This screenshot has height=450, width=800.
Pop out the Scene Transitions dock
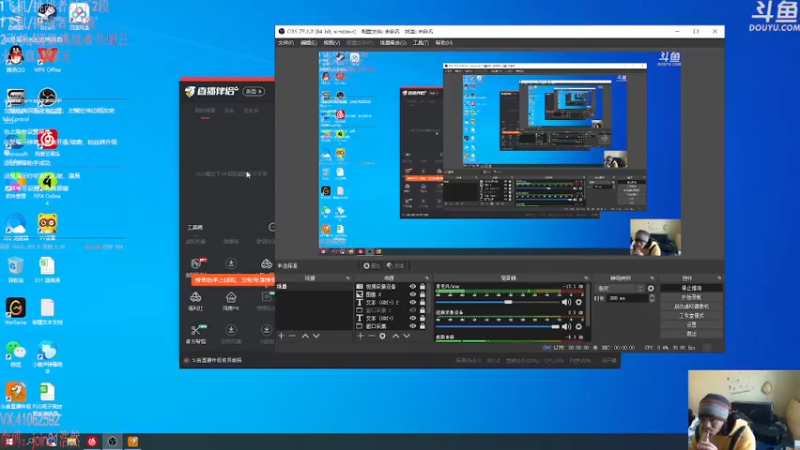click(652, 278)
